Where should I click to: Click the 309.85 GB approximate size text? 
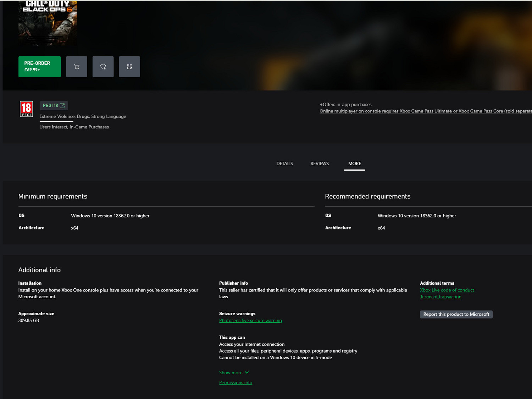coord(29,321)
